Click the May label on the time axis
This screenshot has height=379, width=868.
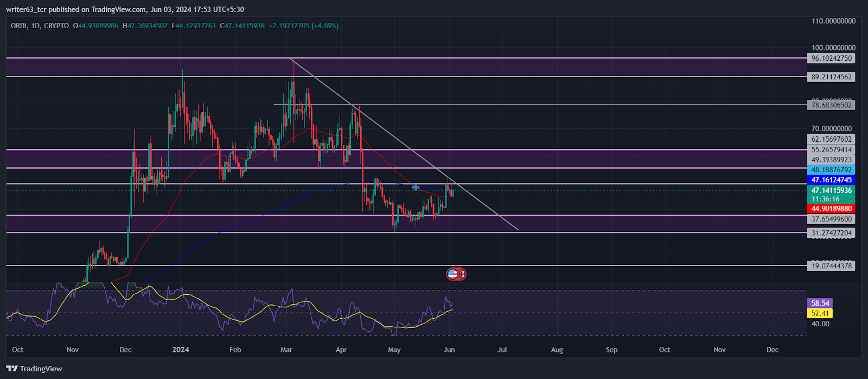(394, 350)
